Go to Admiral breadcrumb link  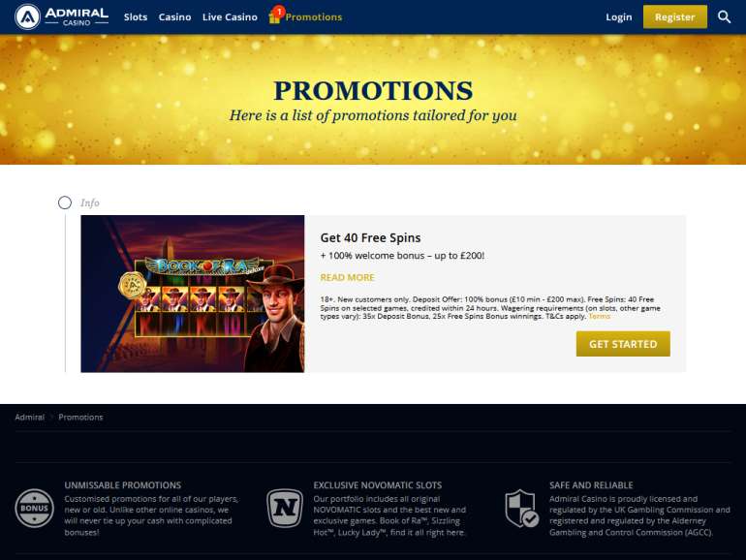pos(29,417)
